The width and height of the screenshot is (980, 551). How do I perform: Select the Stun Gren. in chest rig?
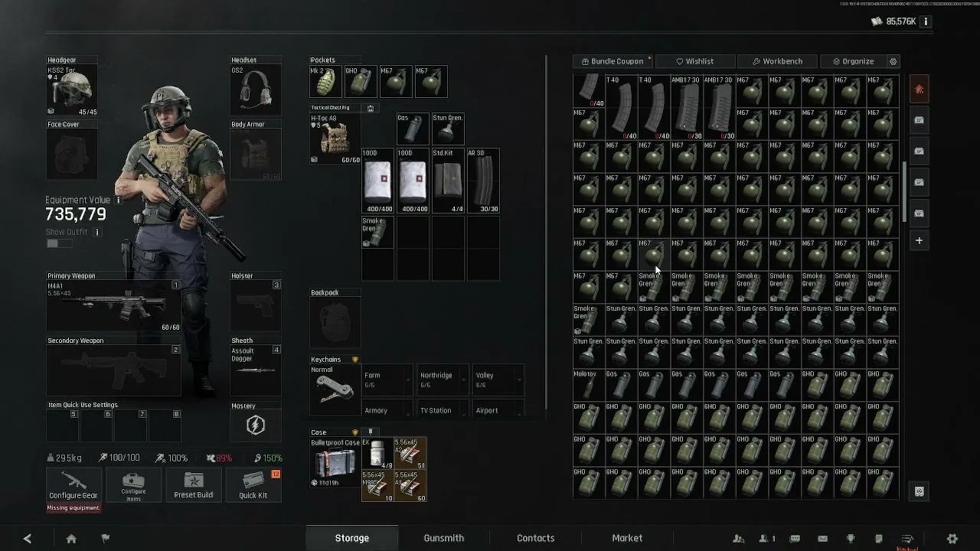click(448, 129)
